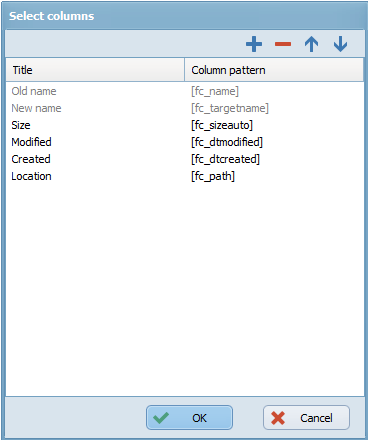Viewport: 368px width, 440px height.
Task: Click the Title column header
Action: [x=95, y=70]
